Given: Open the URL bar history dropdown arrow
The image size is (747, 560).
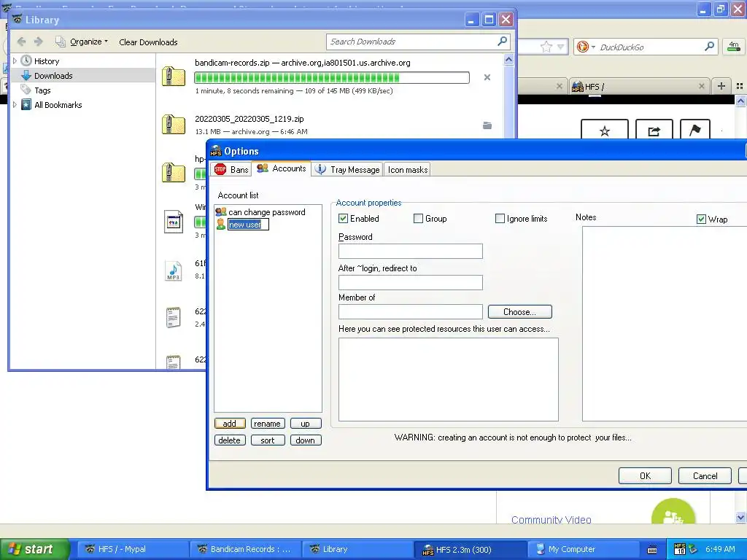Looking at the screenshot, I should point(561,47).
